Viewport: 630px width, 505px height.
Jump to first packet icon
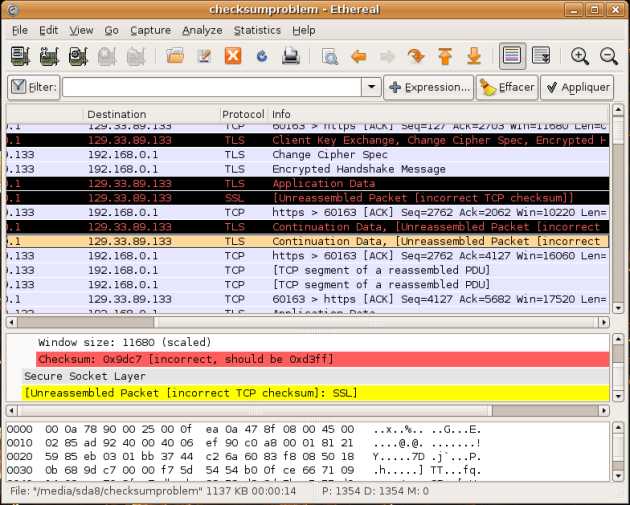click(x=445, y=56)
